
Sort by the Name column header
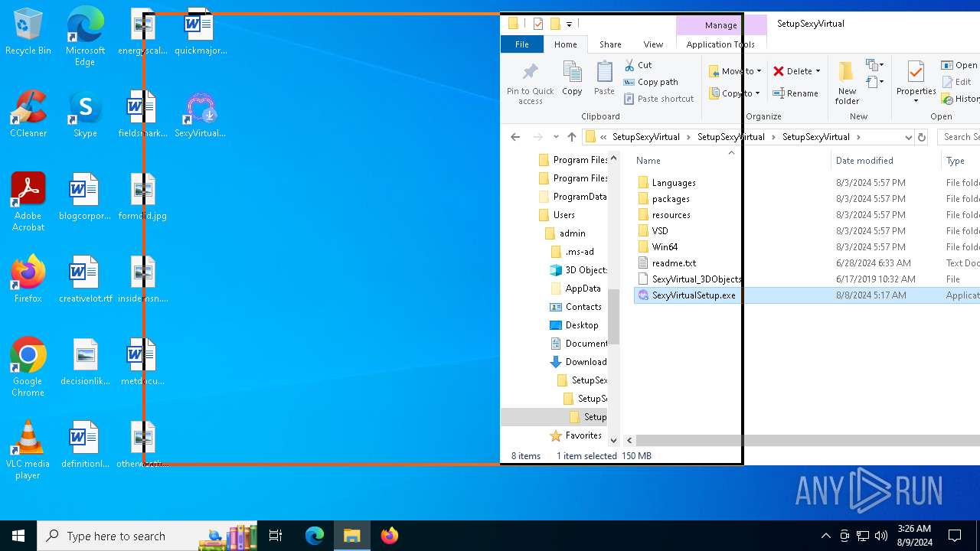[731, 161]
